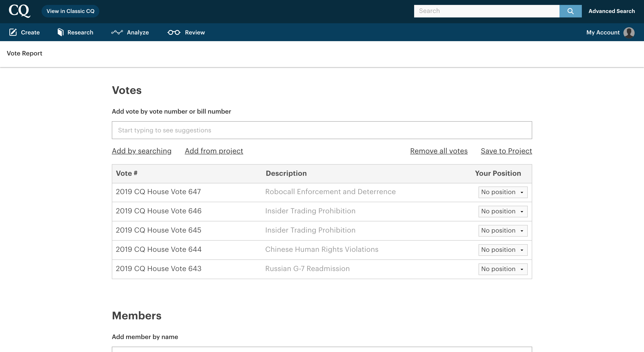Open the Create menu
The image size is (644, 352).
pos(25,32)
